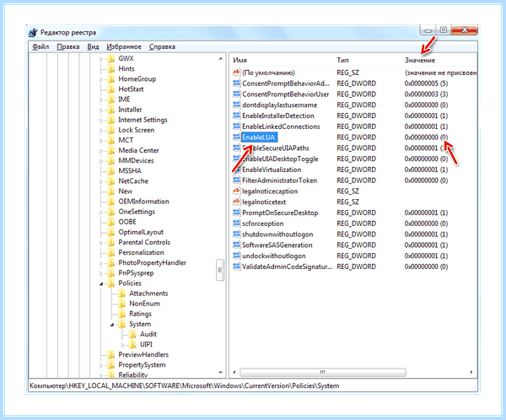506x420 pixels.
Task: Click EnableLUA value data 0x00000000 (0)
Action: point(426,137)
